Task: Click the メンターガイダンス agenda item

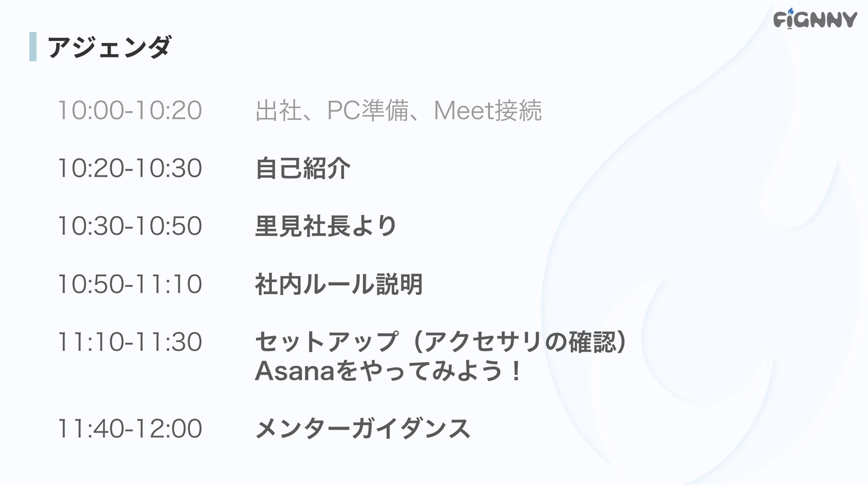Action: pyautogui.click(x=362, y=428)
